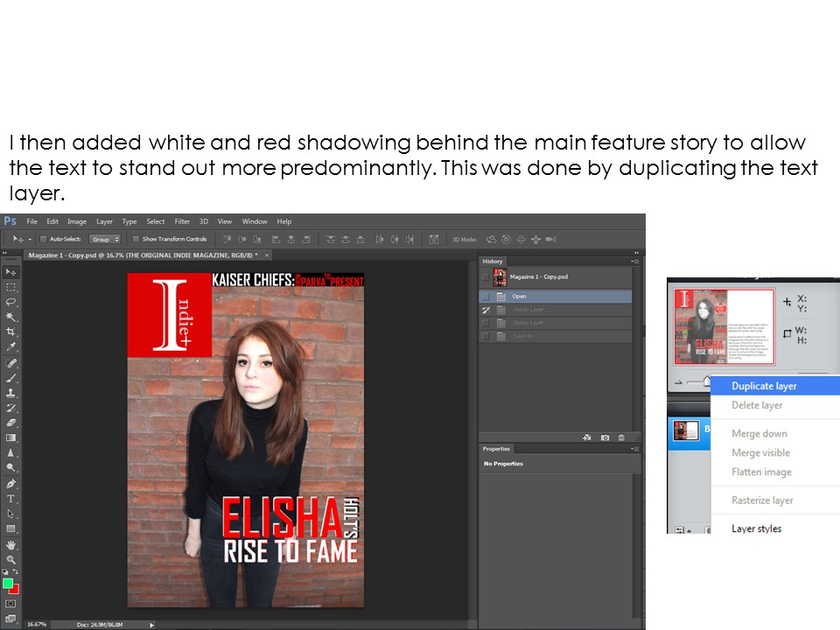Select the Healing Brush tool
This screenshot has height=630, width=840.
click(10, 363)
